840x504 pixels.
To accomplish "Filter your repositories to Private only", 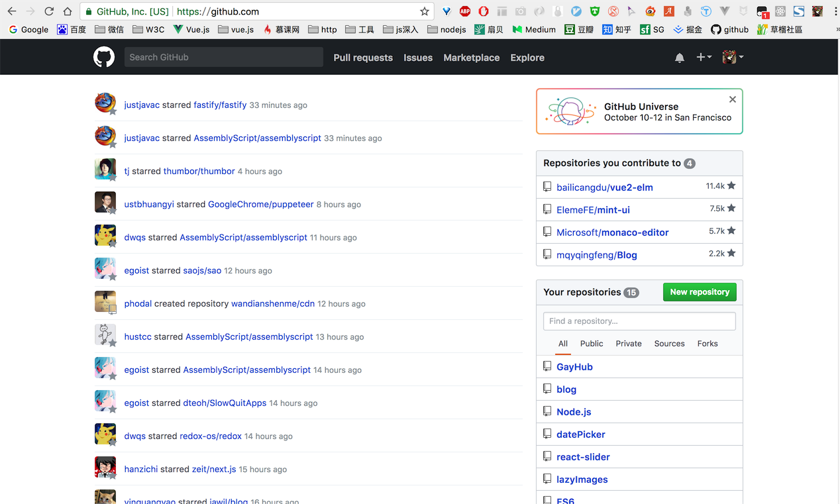I will point(628,343).
